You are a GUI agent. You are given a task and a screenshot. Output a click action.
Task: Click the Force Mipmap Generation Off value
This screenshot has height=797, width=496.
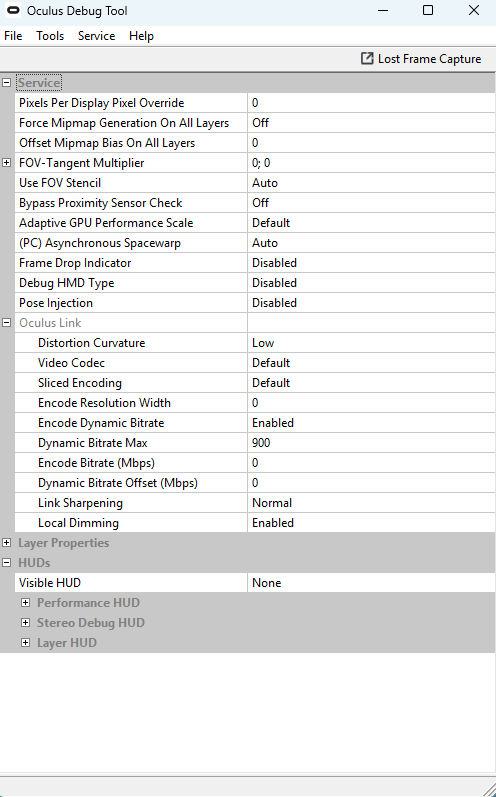point(371,123)
